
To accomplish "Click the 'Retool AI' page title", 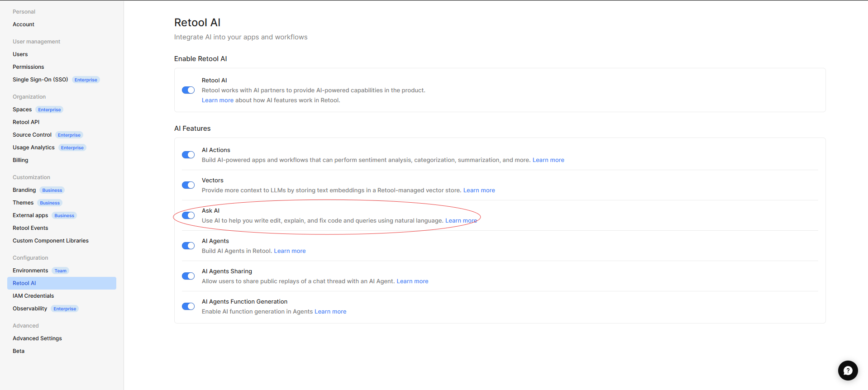I will [197, 23].
